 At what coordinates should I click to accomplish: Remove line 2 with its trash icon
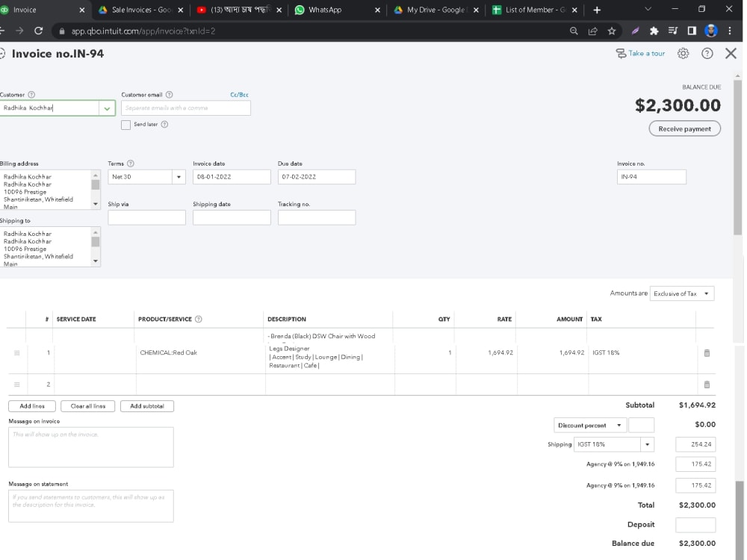707,384
